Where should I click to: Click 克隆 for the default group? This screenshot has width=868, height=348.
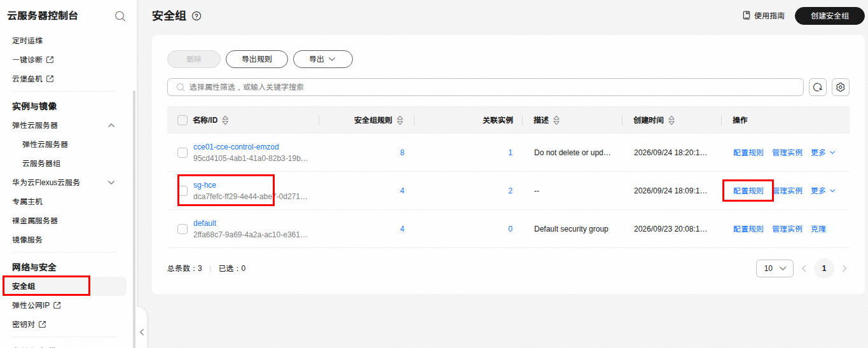coord(818,229)
